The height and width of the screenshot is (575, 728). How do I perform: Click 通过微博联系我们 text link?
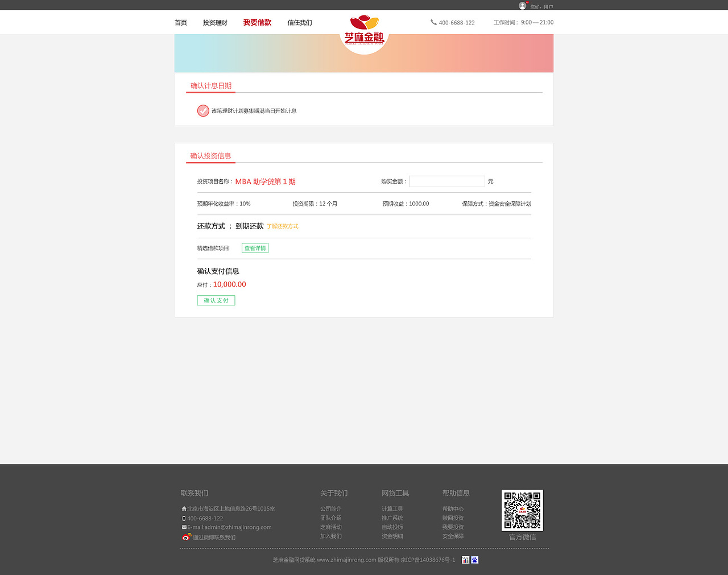(x=214, y=537)
